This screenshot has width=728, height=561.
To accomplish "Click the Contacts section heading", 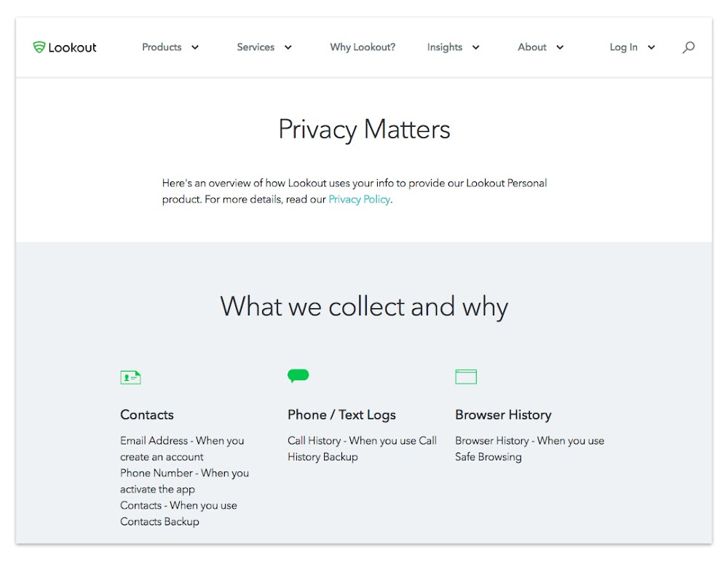I will (146, 415).
